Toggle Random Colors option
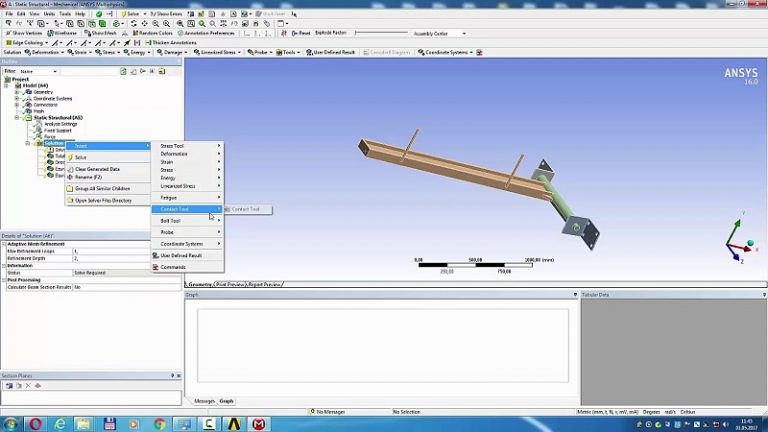 152,33
